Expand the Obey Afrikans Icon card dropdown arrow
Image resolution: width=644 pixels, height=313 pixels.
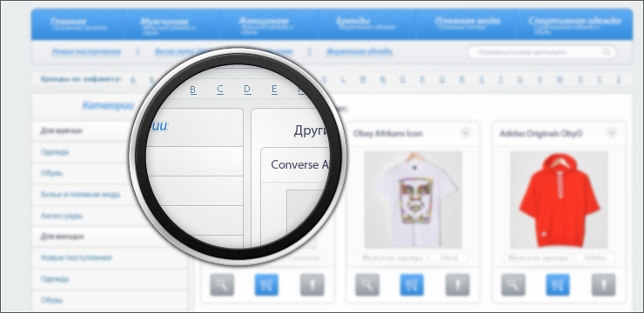coord(465,132)
